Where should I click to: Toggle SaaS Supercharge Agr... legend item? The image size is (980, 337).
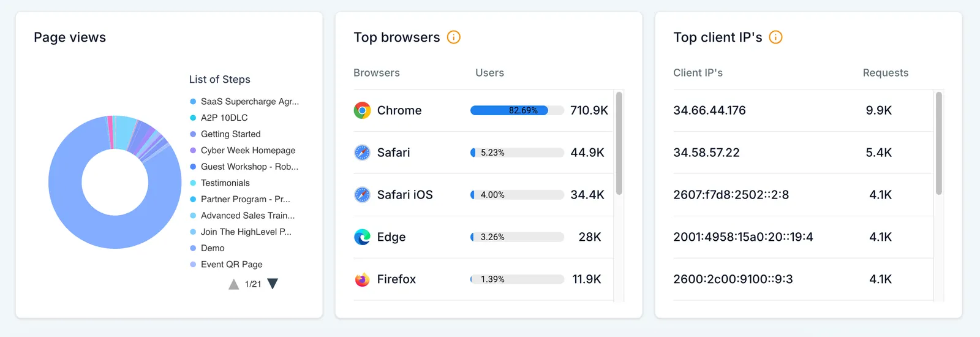tap(244, 102)
